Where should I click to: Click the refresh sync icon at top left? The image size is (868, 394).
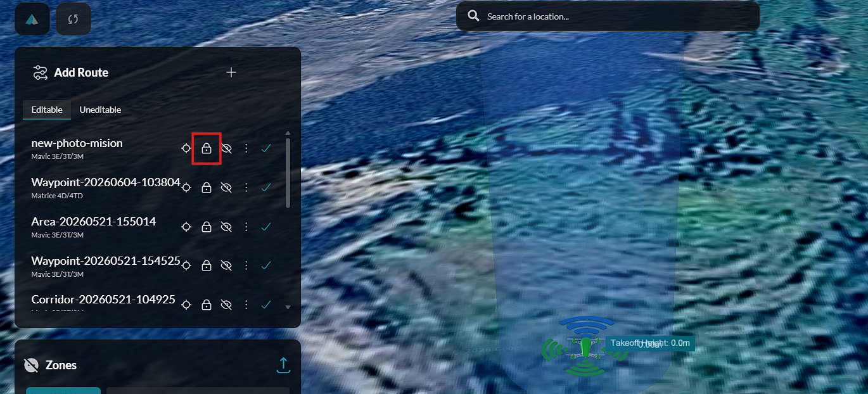(x=73, y=19)
